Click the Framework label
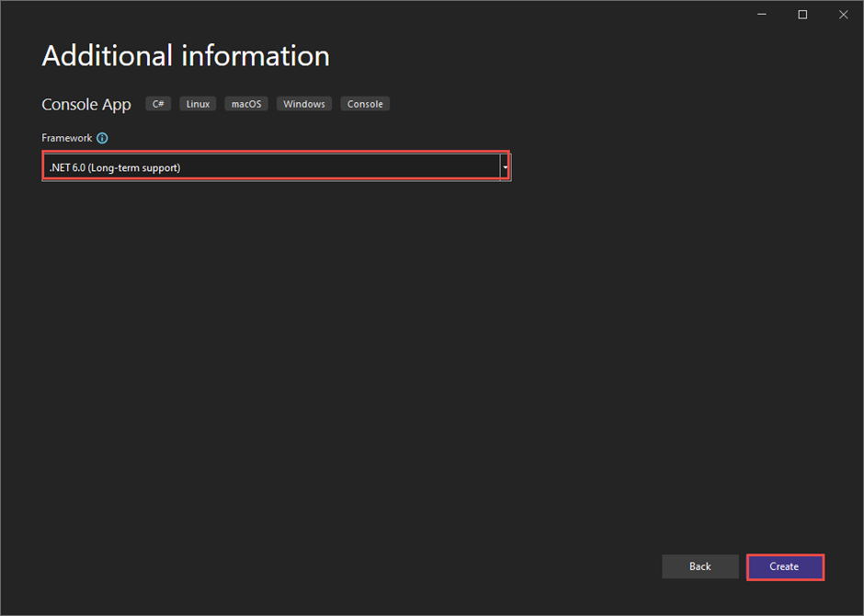The height and width of the screenshot is (616, 864). click(66, 138)
